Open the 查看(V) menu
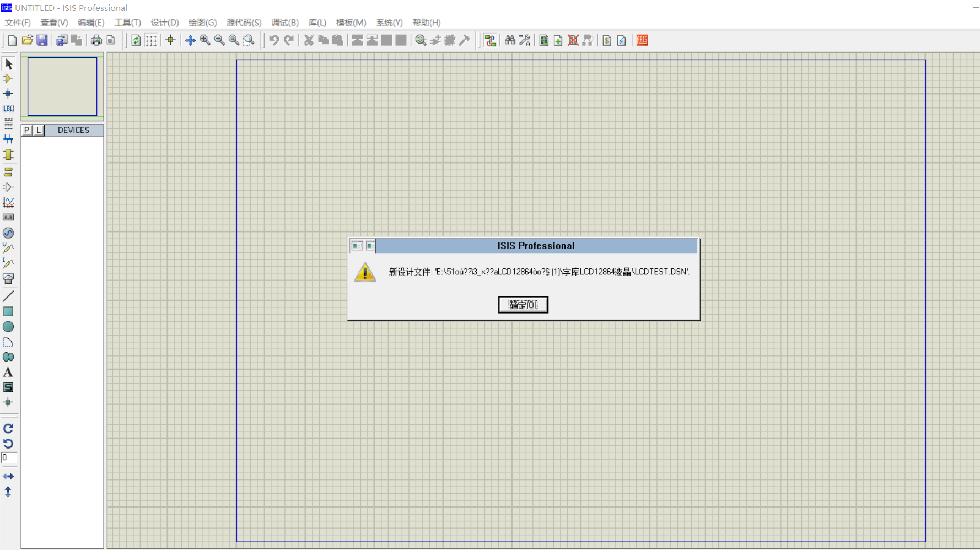980x550 pixels. pos(54,23)
